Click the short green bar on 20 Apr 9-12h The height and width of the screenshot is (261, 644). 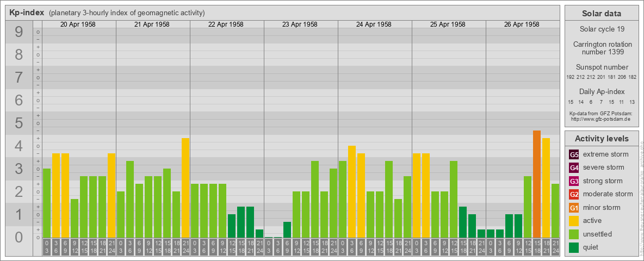[x=75, y=219]
